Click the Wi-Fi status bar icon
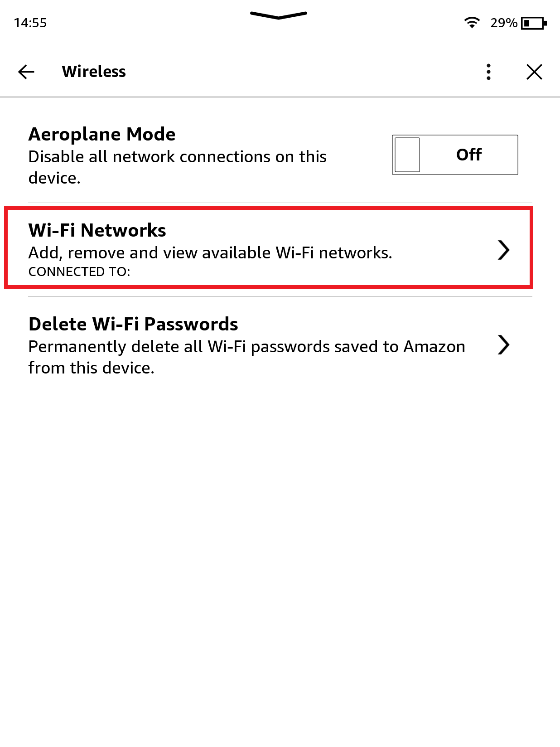The width and height of the screenshot is (560, 747). (472, 22)
